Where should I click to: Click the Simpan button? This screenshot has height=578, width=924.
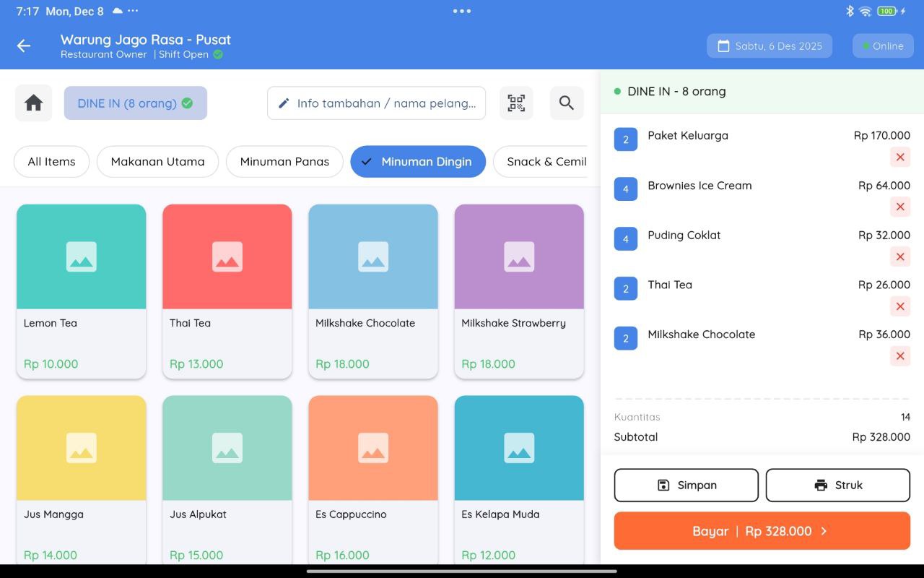[x=685, y=485]
